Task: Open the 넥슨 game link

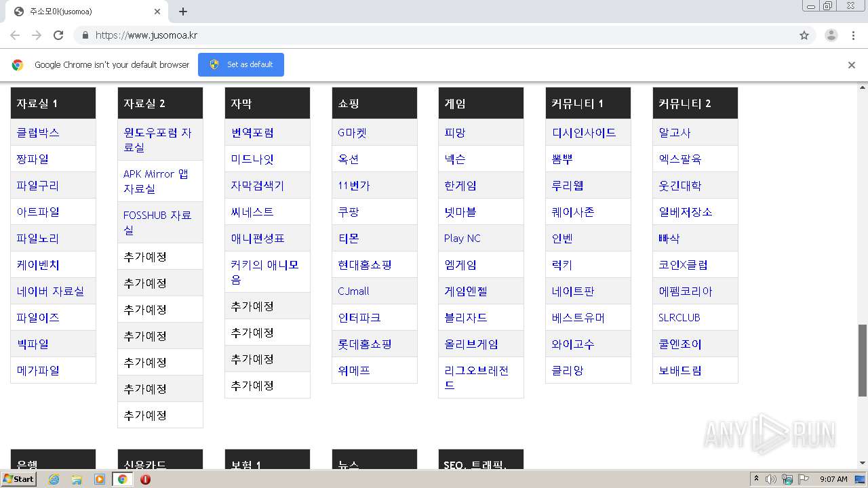Action: [455, 159]
